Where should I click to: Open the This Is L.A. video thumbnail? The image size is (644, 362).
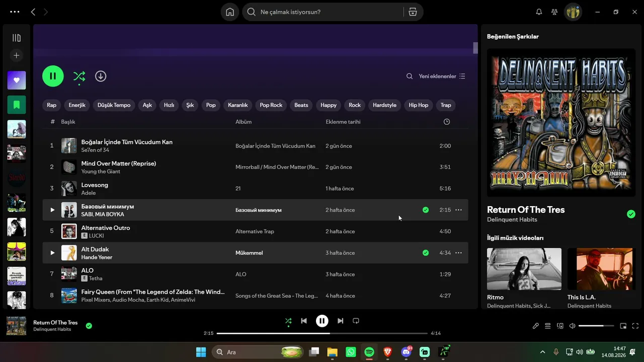click(x=601, y=269)
